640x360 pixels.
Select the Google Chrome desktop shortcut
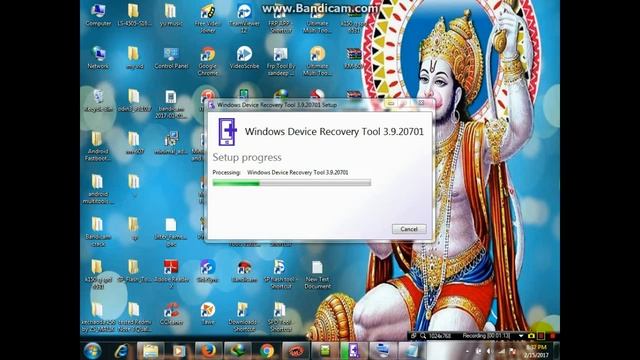207,61
